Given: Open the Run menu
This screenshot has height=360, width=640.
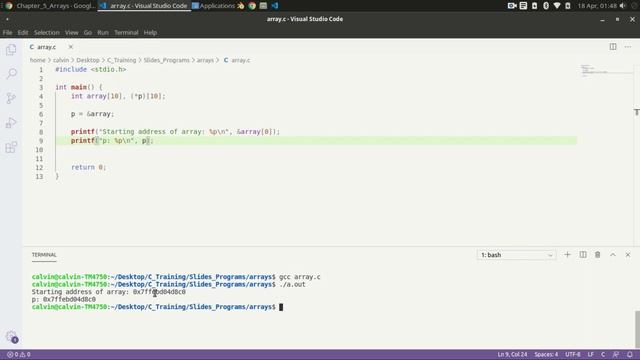Looking at the screenshot, I should [x=103, y=32].
